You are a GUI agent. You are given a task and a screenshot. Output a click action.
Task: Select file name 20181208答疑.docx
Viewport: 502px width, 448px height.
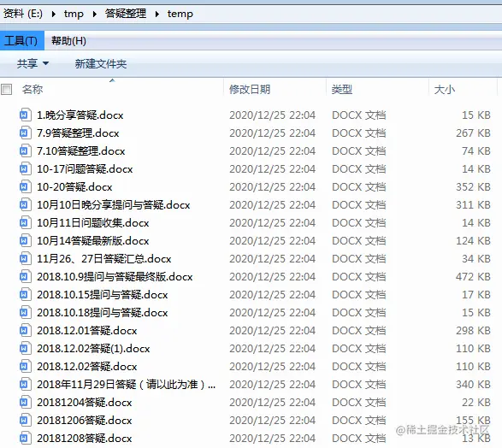(84, 438)
